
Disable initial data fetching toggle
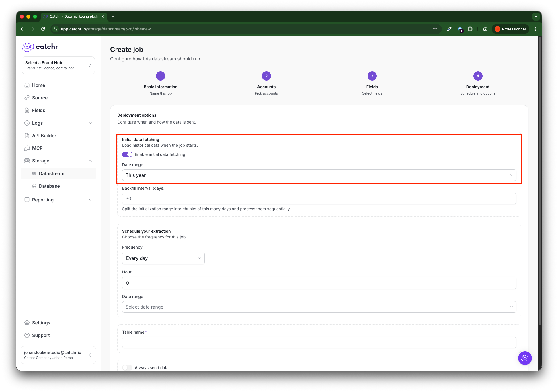click(127, 154)
